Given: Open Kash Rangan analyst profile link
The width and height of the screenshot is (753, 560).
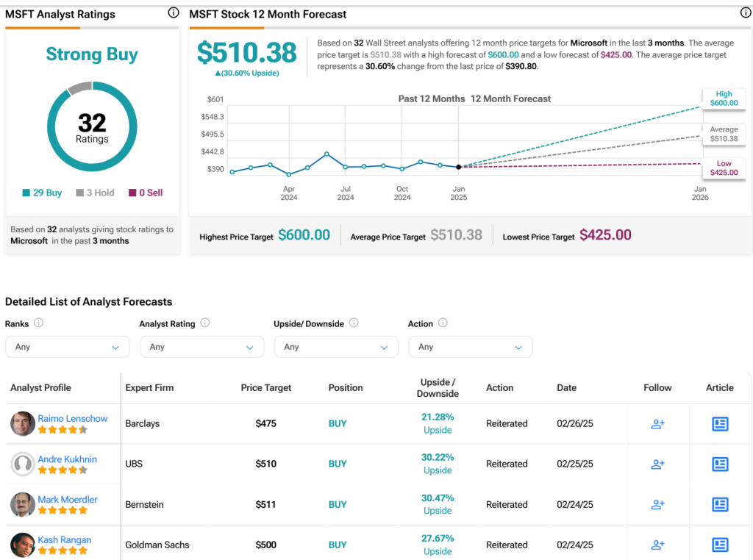Looking at the screenshot, I should pos(65,540).
